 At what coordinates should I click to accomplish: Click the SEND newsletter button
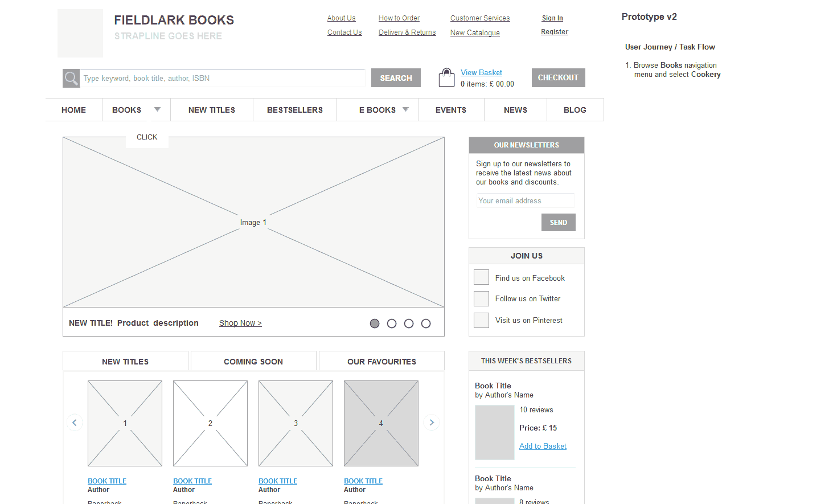pyautogui.click(x=558, y=222)
